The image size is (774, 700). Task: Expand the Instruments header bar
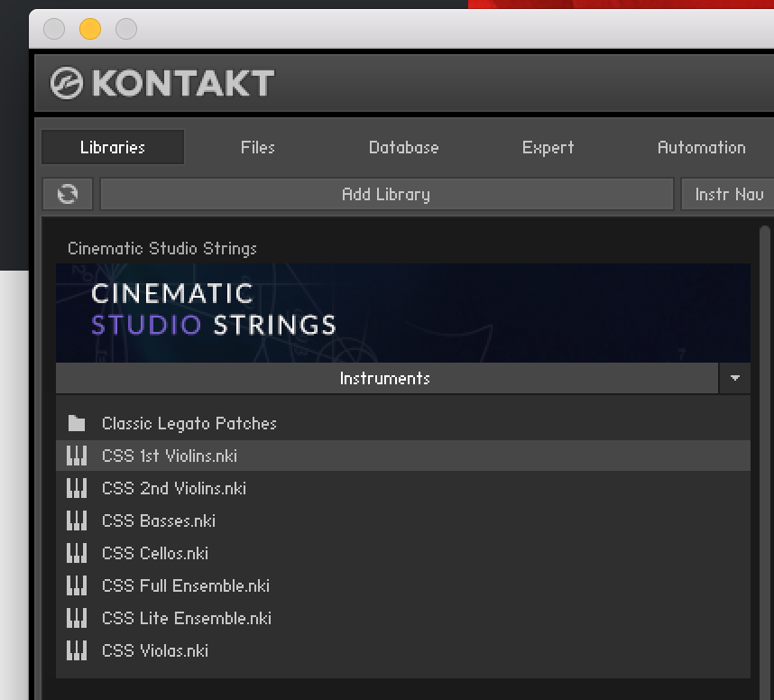pyautogui.click(x=385, y=379)
